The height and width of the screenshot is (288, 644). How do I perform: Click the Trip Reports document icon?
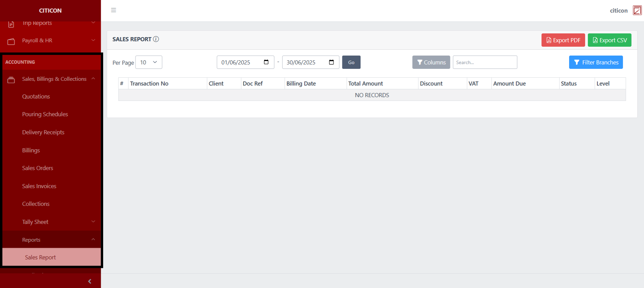(11, 24)
